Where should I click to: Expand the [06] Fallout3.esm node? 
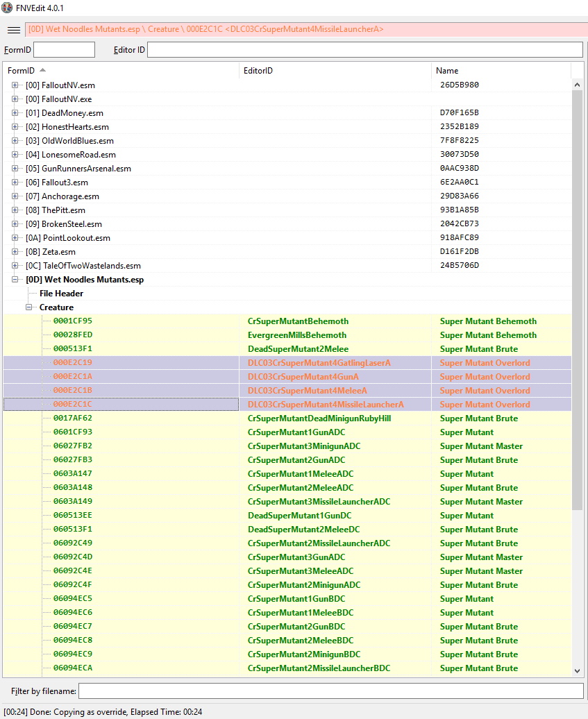(x=15, y=183)
